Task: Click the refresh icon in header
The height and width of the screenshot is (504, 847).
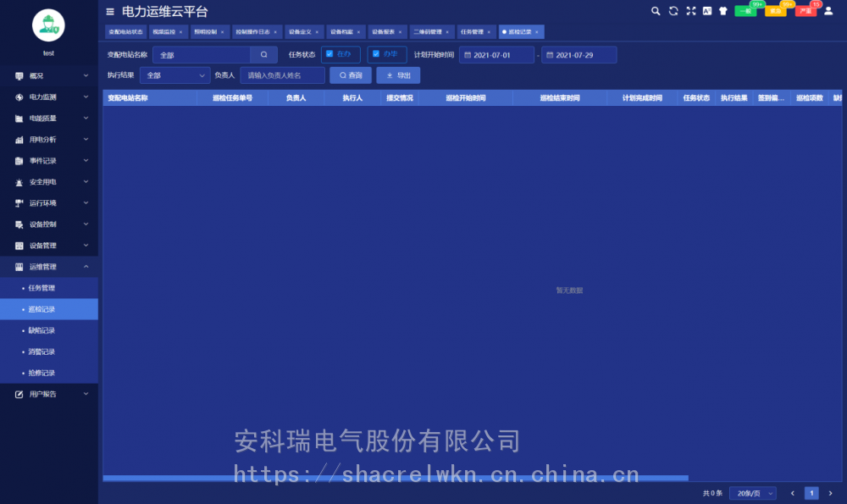Action: pyautogui.click(x=673, y=11)
